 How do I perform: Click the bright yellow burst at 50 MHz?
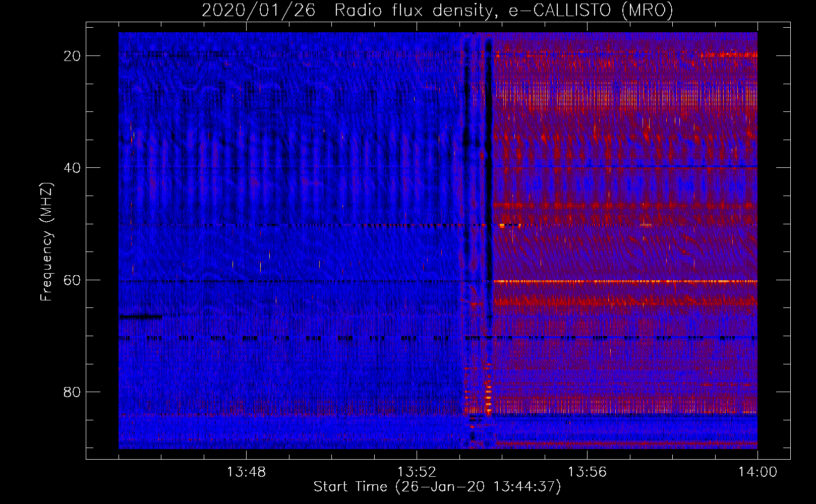pyautogui.click(x=502, y=226)
